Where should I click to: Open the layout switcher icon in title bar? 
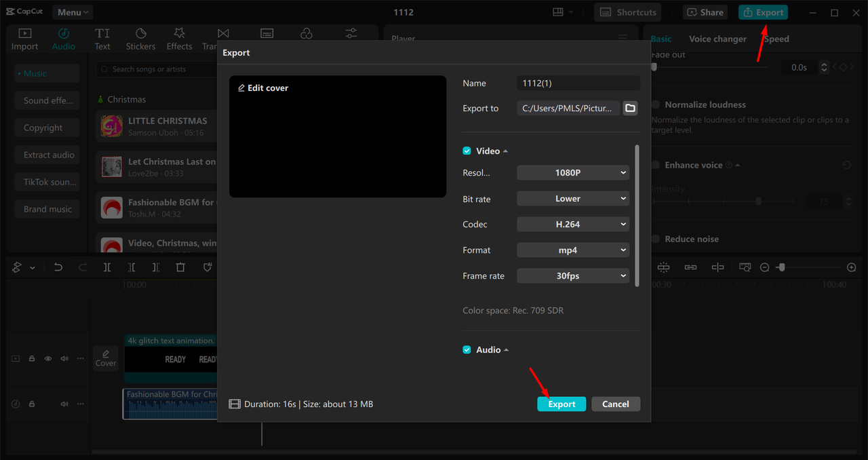(x=558, y=12)
